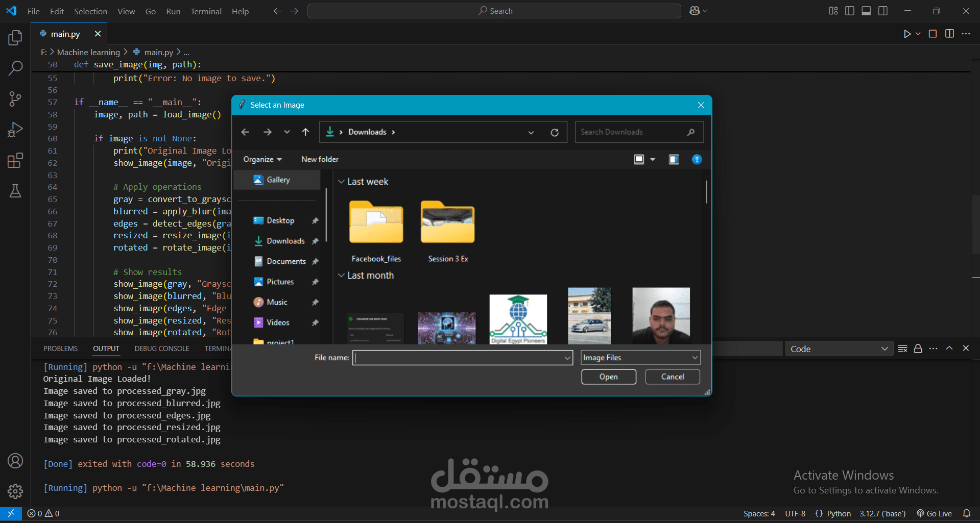Toggle the Secondary Side Bar visibility

[x=882, y=10]
